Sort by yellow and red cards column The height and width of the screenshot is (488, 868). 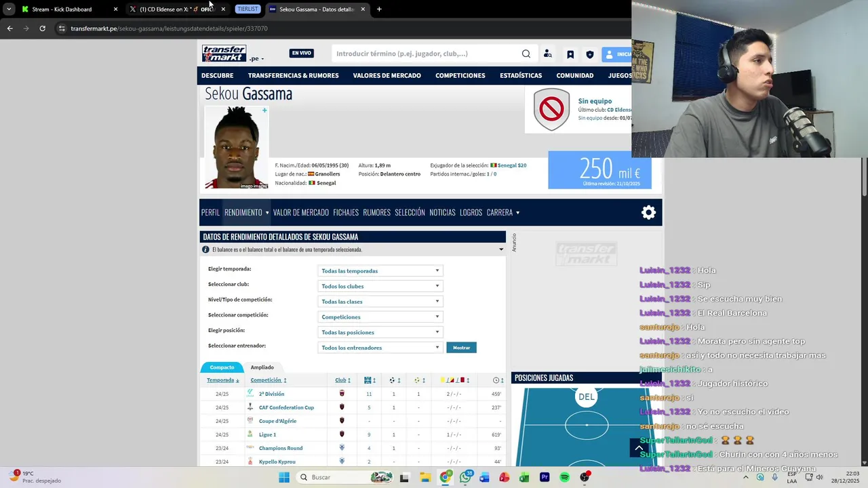[x=453, y=380]
